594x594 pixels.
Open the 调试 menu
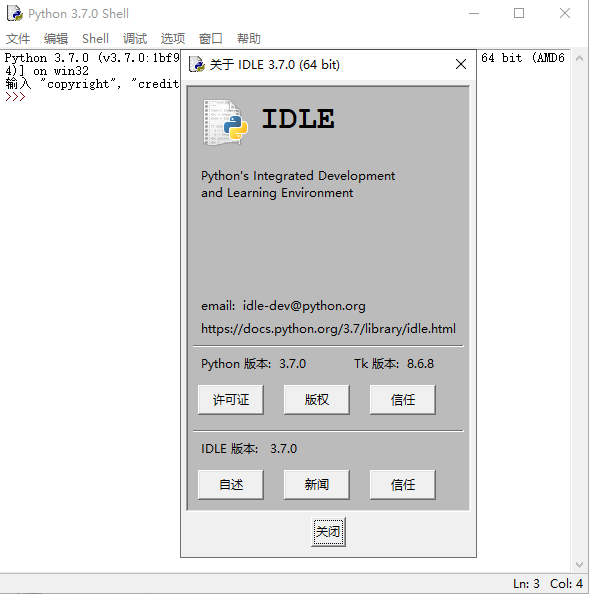[x=135, y=39]
